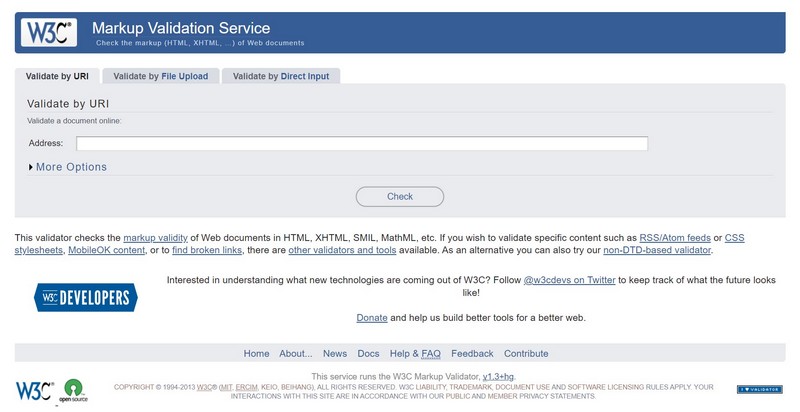Click the 'Validate a document online:' text
This screenshot has height=412, width=800.
pyautogui.click(x=74, y=121)
